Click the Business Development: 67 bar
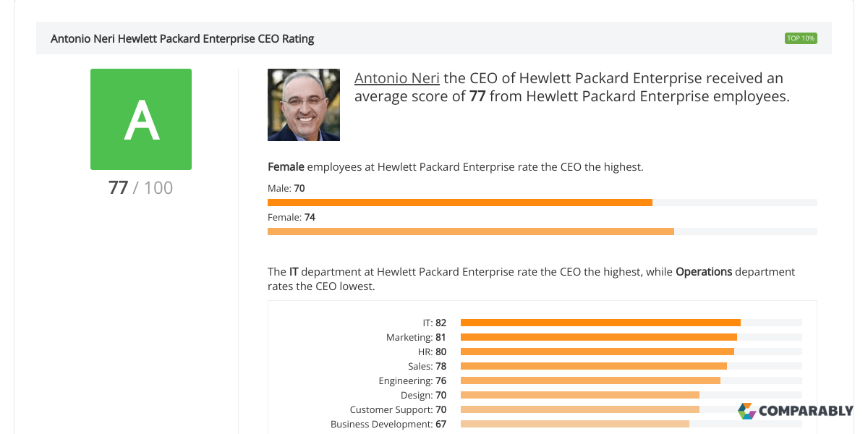Viewport: 868px width, 434px height. point(575,424)
